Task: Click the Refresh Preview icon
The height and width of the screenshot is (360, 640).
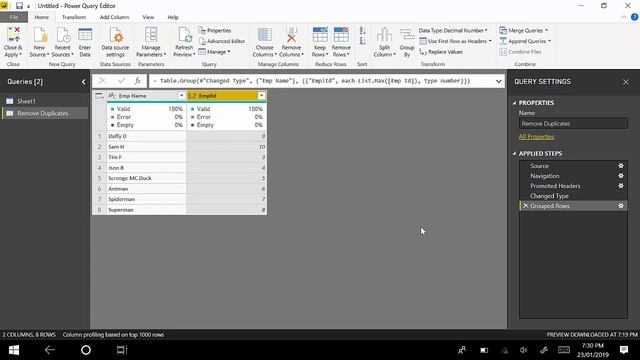Action: tap(184, 35)
